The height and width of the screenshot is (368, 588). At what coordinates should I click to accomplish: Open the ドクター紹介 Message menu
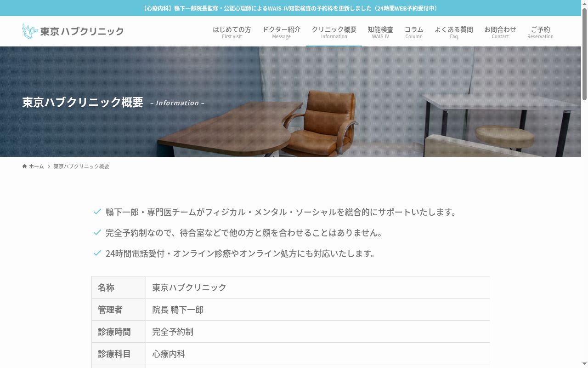[281, 32]
